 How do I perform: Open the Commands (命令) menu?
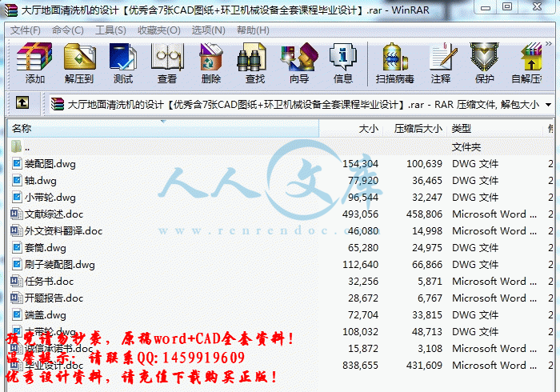(68, 30)
